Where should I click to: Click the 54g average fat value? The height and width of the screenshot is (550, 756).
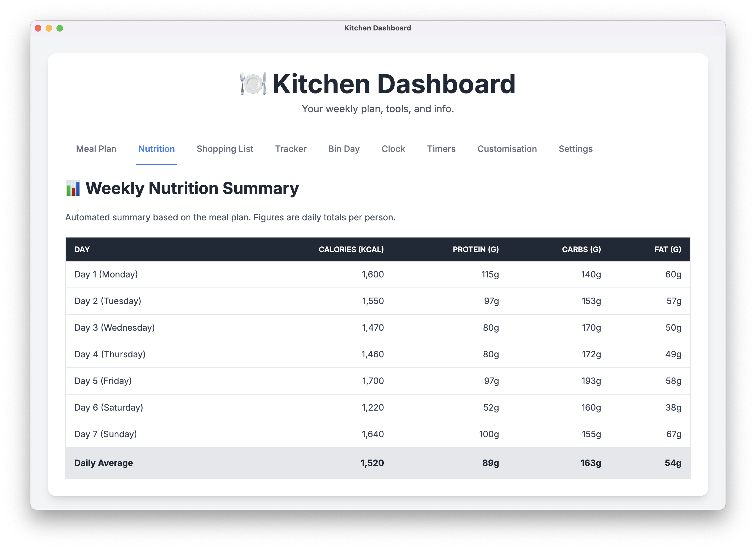[673, 463]
